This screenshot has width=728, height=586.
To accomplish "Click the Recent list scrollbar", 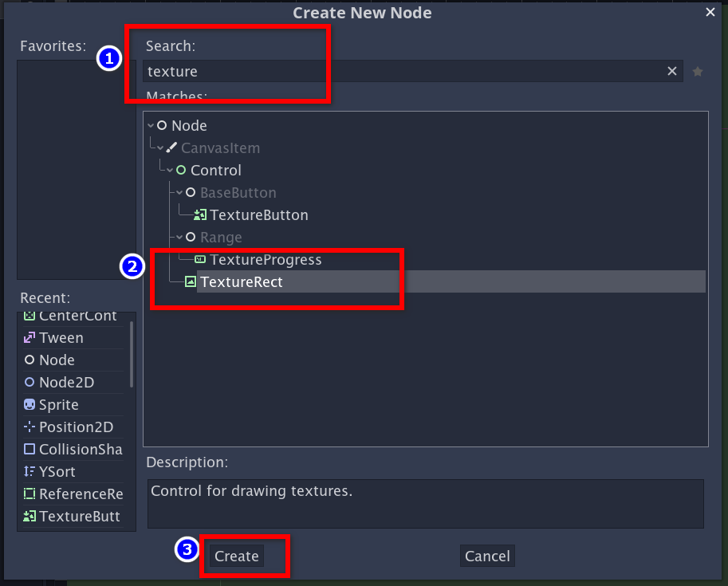I will pos(132,354).
